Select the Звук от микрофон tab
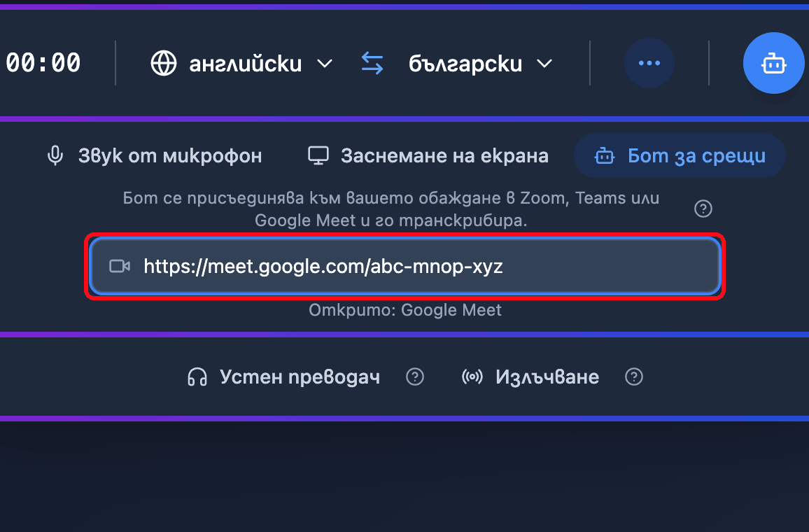 point(154,155)
